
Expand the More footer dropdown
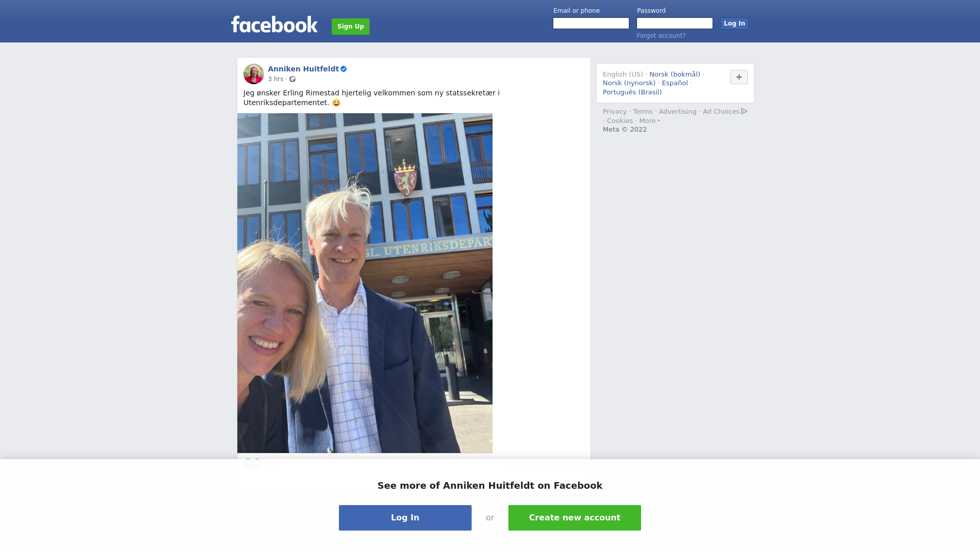click(x=650, y=121)
